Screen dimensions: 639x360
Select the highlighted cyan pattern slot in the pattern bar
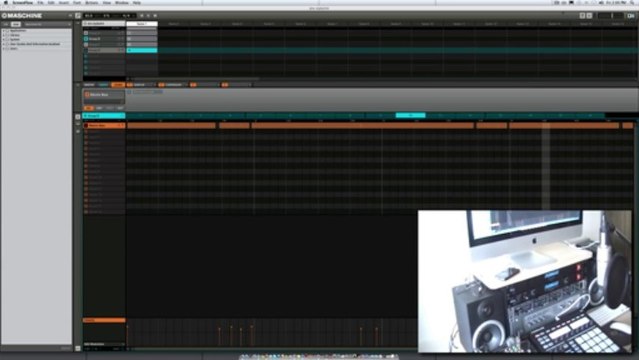pyautogui.click(x=410, y=116)
